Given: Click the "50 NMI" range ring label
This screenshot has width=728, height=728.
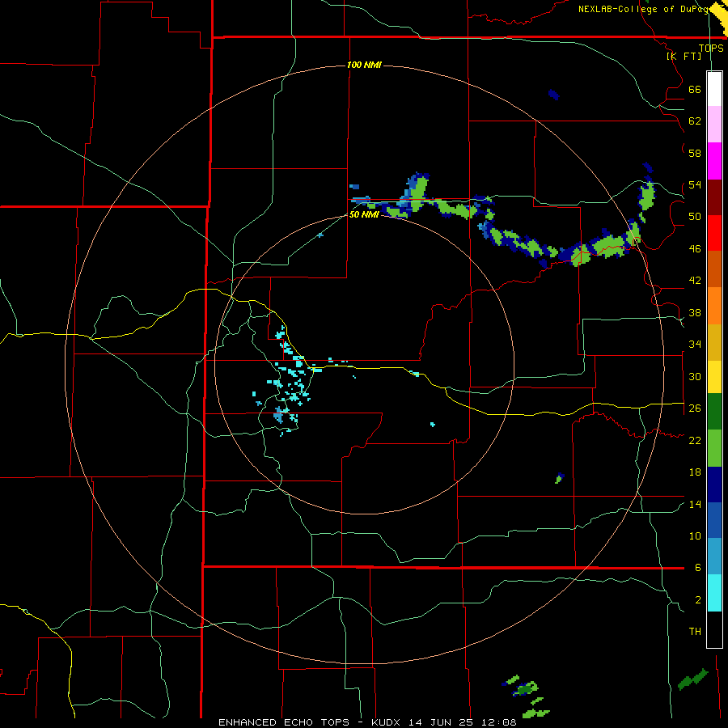Looking at the screenshot, I should [x=364, y=214].
